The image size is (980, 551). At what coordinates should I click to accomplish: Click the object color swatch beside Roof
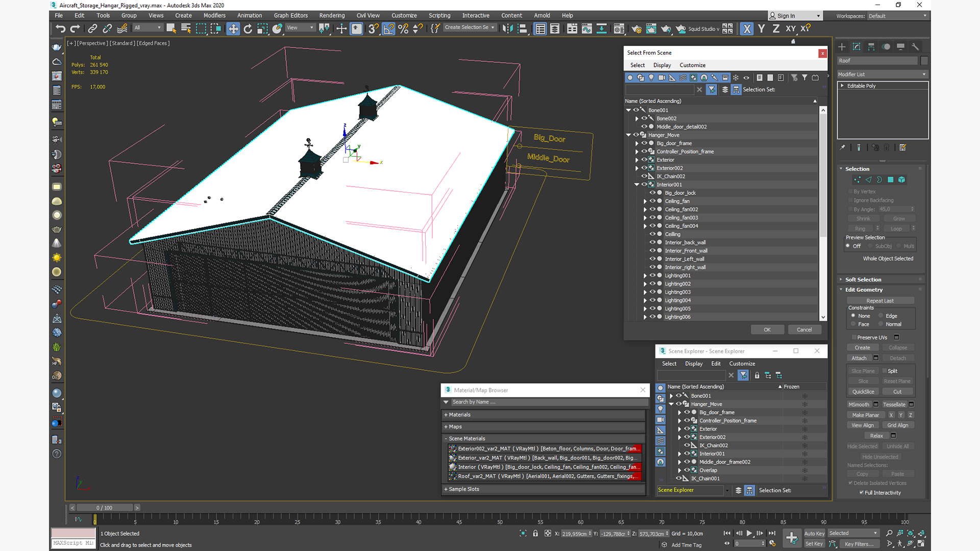coord(924,61)
